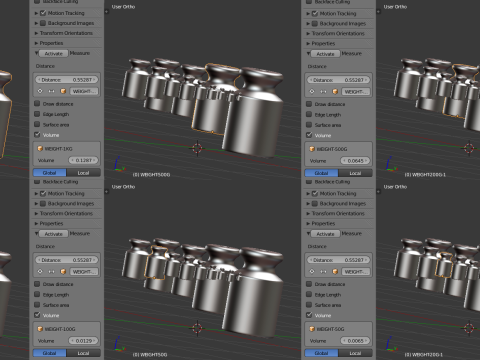Image resolution: width=480 pixels, height=360 pixels.
Task: Collapse Measure section in WEIGHT-50G panel
Action: (308, 234)
